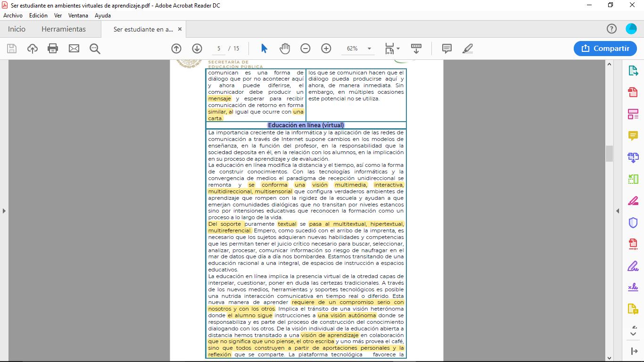Image resolution: width=644 pixels, height=362 pixels.
Task: Click the Compartir button
Action: click(605, 49)
